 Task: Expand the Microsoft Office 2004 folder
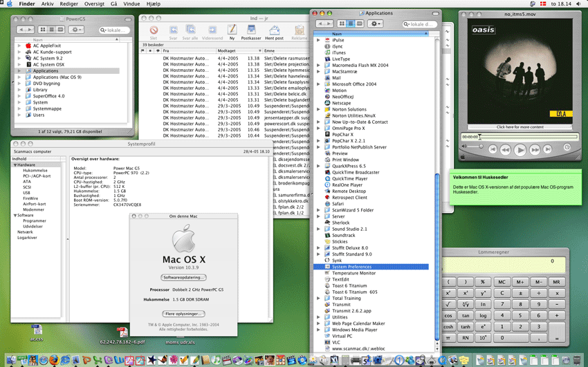319,84
